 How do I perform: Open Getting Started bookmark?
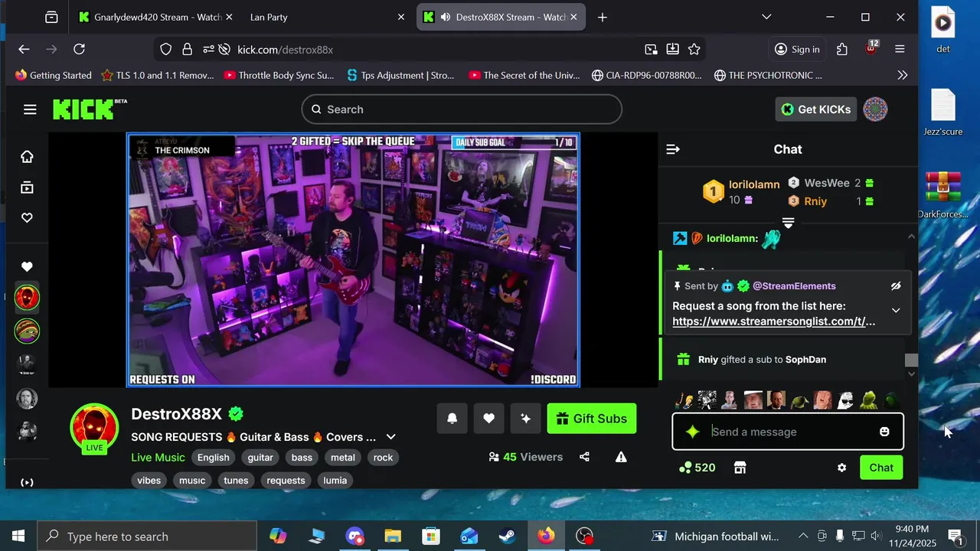[x=53, y=75]
